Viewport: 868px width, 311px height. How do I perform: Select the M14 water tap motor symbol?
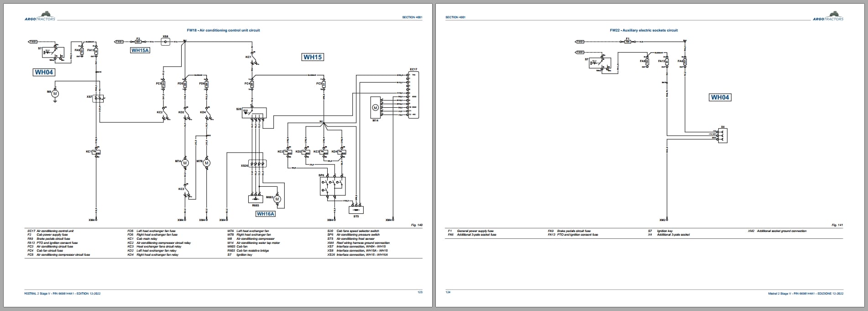tap(375, 108)
